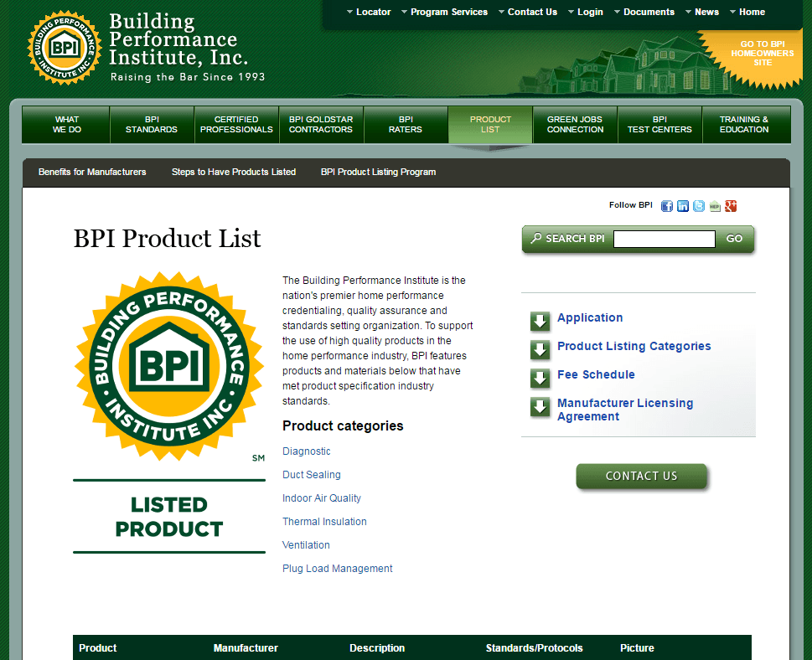The height and width of the screenshot is (660, 812).
Task: Open the Green Jobs Connection tab
Action: (x=575, y=124)
